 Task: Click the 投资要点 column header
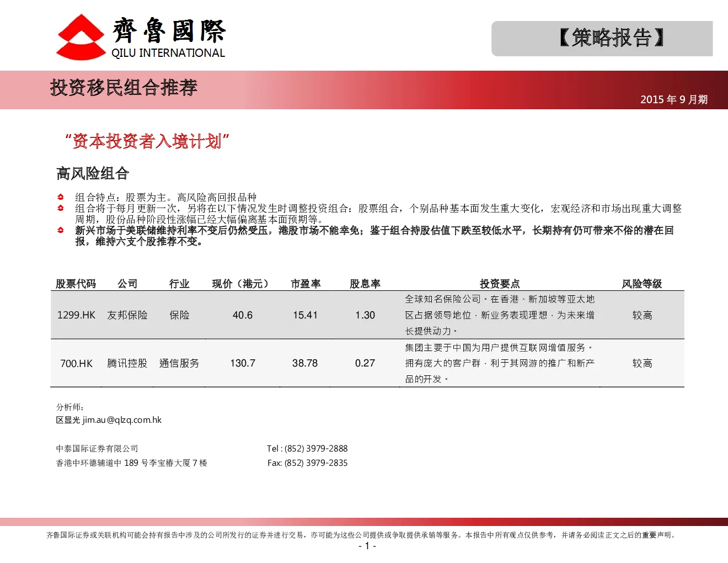500,284
